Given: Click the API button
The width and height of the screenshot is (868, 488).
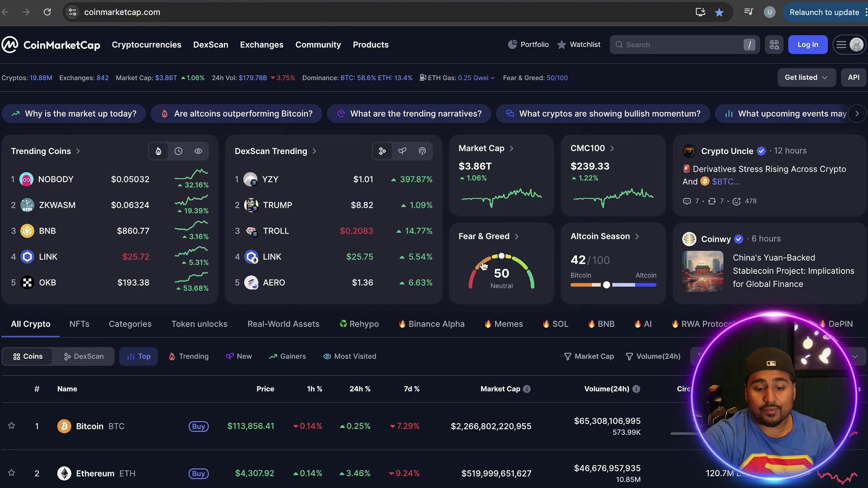Looking at the screenshot, I should [854, 77].
